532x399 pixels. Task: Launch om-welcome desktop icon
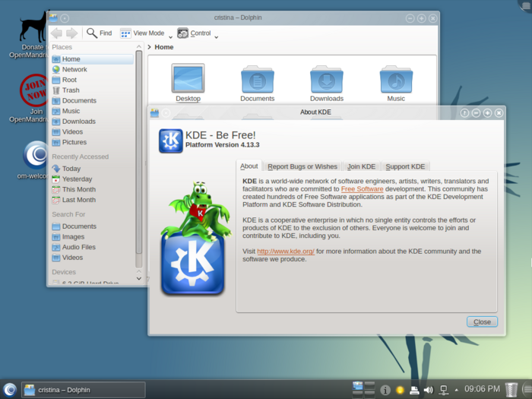pyautogui.click(x=34, y=160)
